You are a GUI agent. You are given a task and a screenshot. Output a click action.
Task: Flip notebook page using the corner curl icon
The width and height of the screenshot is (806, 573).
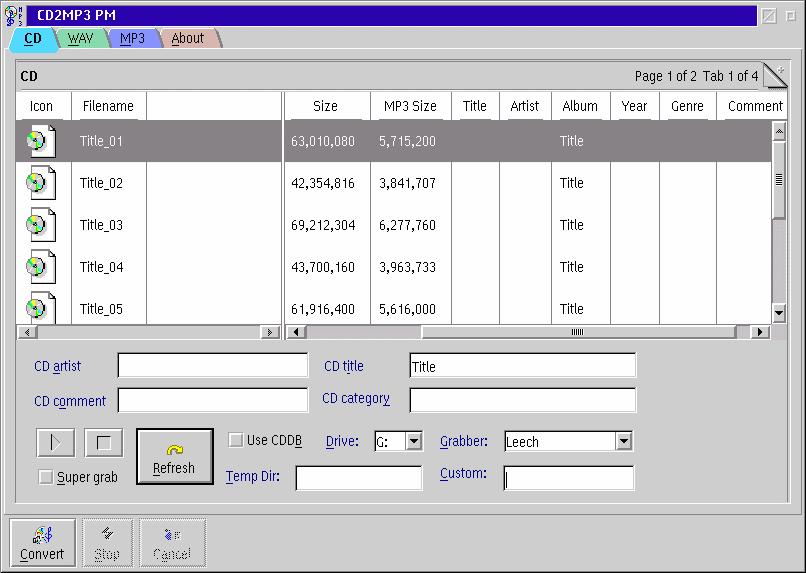775,76
